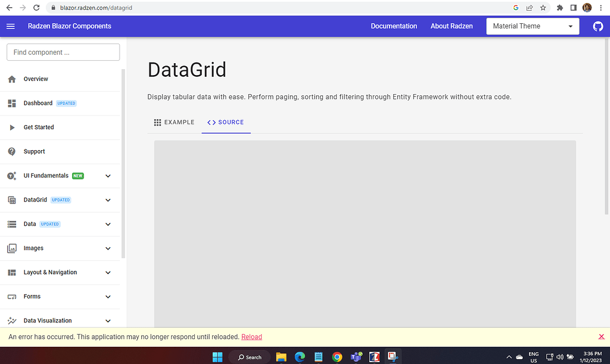The height and width of the screenshot is (364, 610).
Task: Select the Images panel icon in sidebar
Action: click(12, 248)
